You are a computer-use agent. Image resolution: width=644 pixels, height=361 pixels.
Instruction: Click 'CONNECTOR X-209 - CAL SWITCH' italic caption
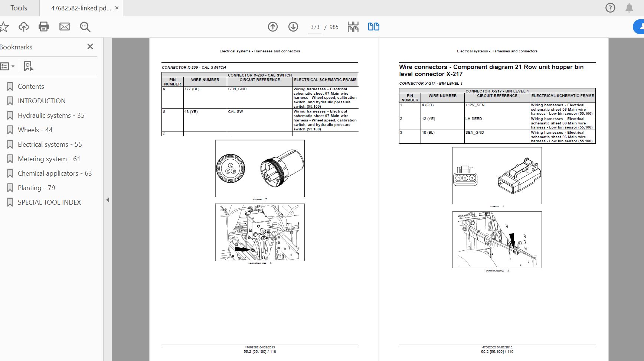pyautogui.click(x=194, y=68)
